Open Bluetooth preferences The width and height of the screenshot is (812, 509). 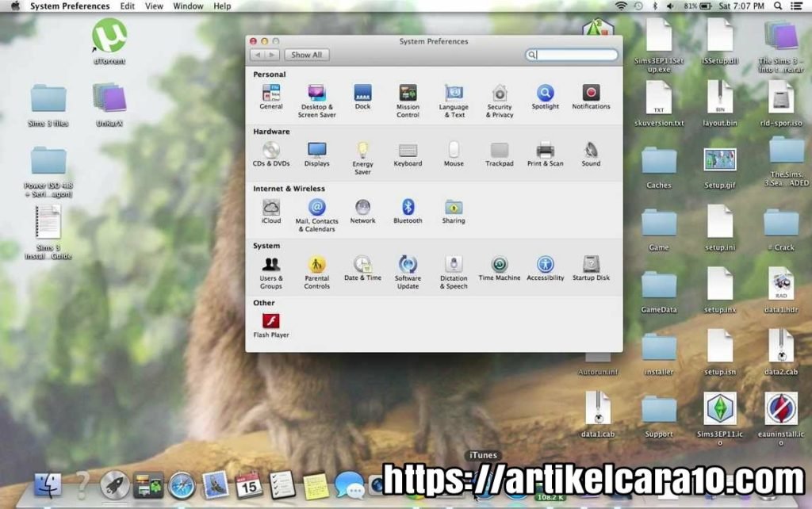click(408, 208)
